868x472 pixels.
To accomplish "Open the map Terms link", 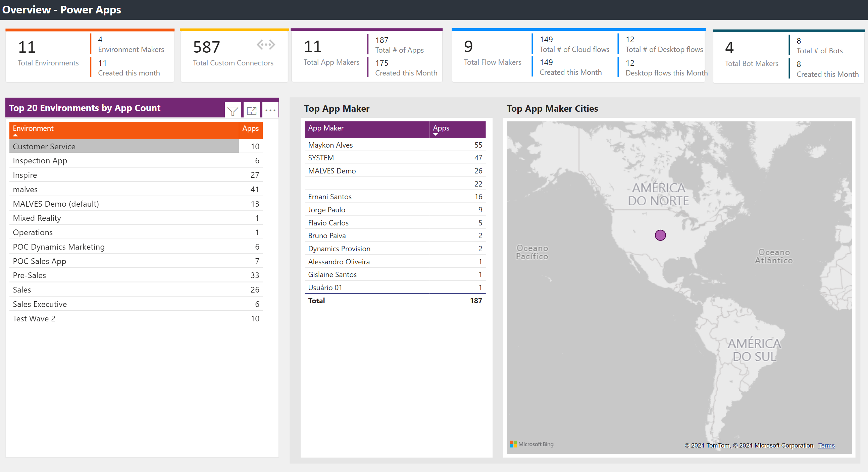I will coord(826,445).
